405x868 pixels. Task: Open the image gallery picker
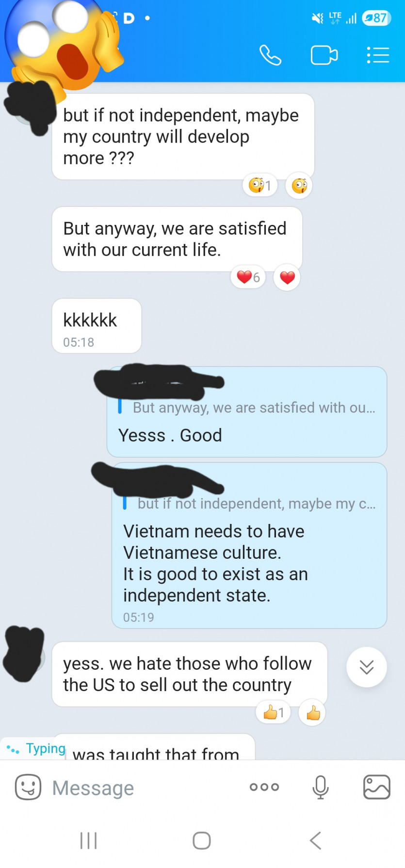pos(377,787)
